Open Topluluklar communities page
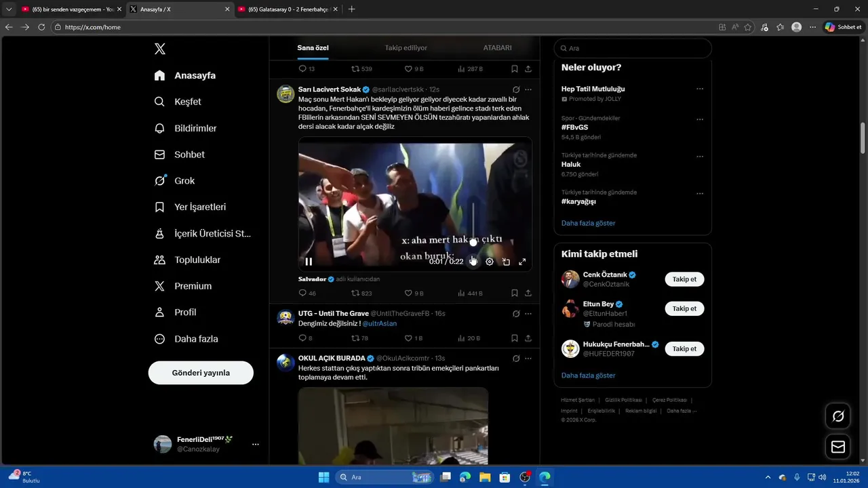Screen dimensions: 868x488 [187, 260]
